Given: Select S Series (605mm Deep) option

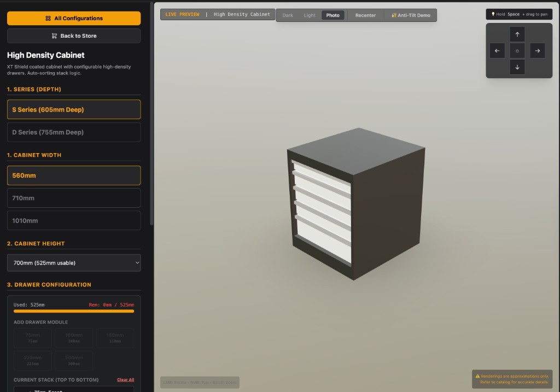Looking at the screenshot, I should (x=74, y=109).
